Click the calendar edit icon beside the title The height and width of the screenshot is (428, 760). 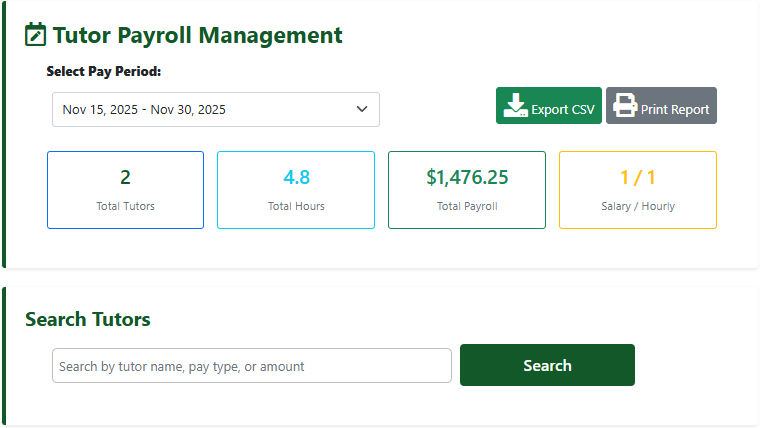point(36,35)
